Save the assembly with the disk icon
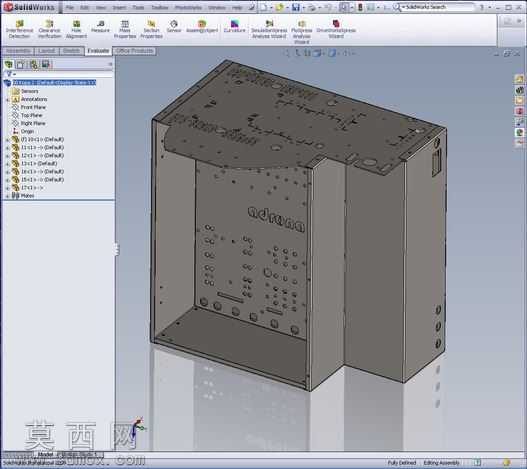 (x=295, y=7)
